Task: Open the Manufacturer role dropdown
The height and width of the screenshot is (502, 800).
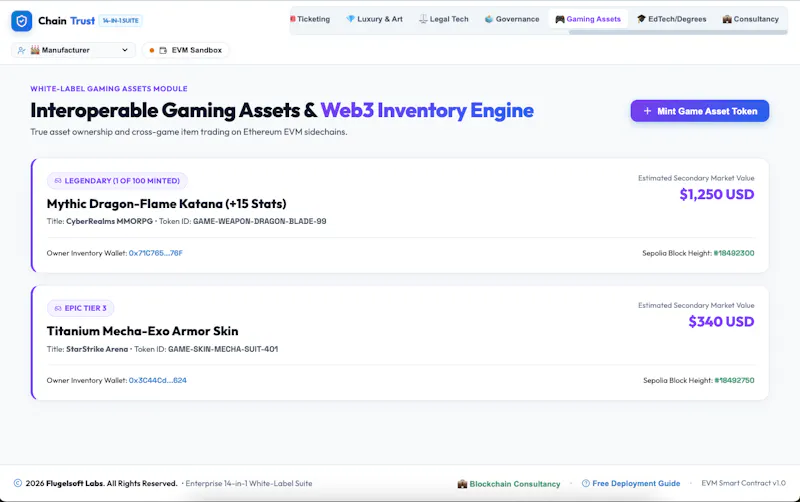Action: click(x=73, y=50)
